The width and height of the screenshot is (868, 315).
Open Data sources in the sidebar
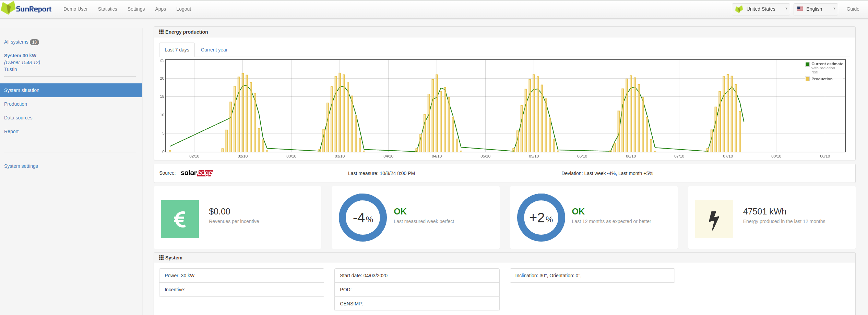click(18, 118)
